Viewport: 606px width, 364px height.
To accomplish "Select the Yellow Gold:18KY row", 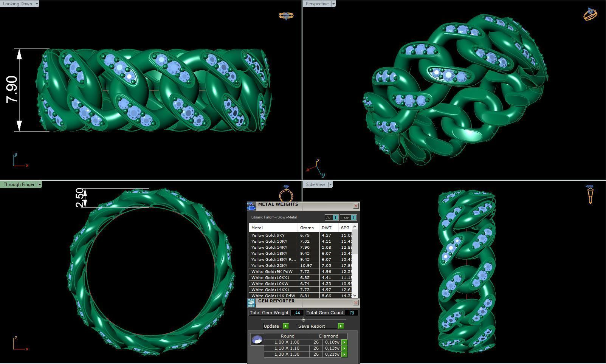I will point(301,253).
